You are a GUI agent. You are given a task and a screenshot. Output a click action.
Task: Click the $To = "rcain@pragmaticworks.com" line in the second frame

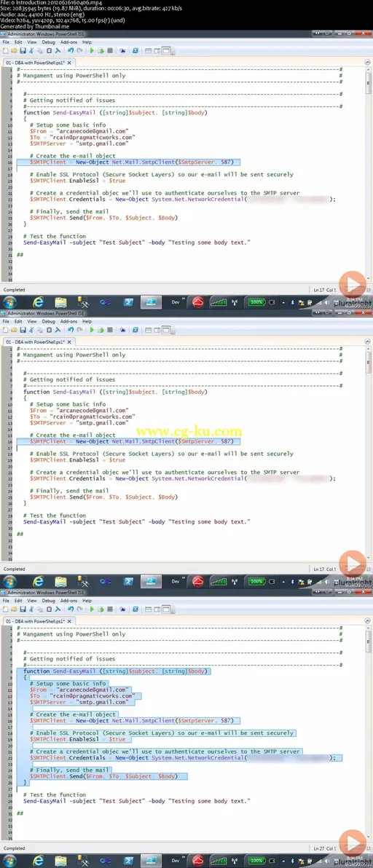click(x=82, y=417)
